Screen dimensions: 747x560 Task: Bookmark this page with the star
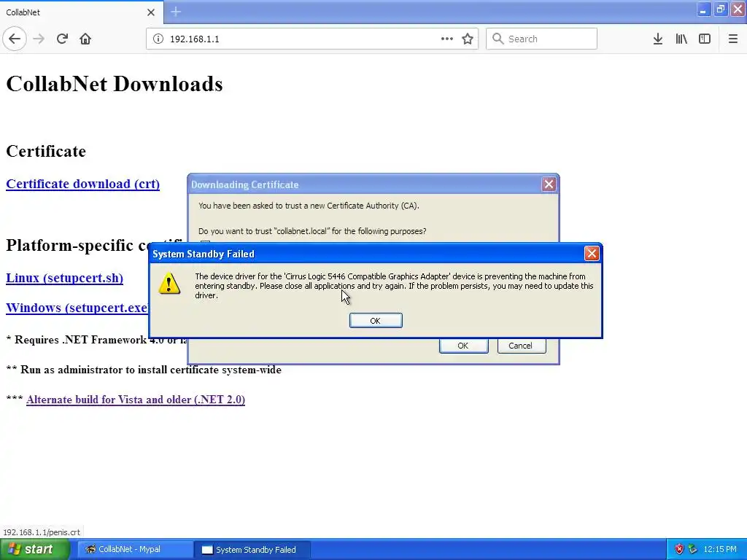(x=468, y=39)
